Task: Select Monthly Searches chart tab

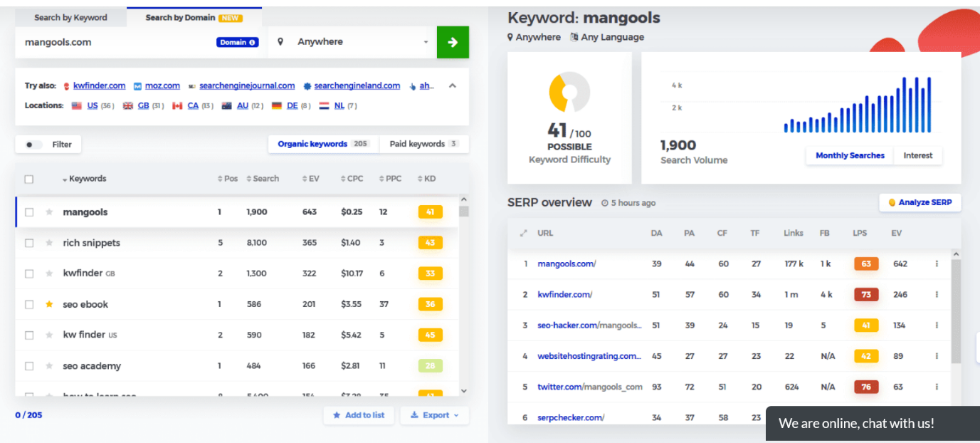Action: (x=850, y=155)
